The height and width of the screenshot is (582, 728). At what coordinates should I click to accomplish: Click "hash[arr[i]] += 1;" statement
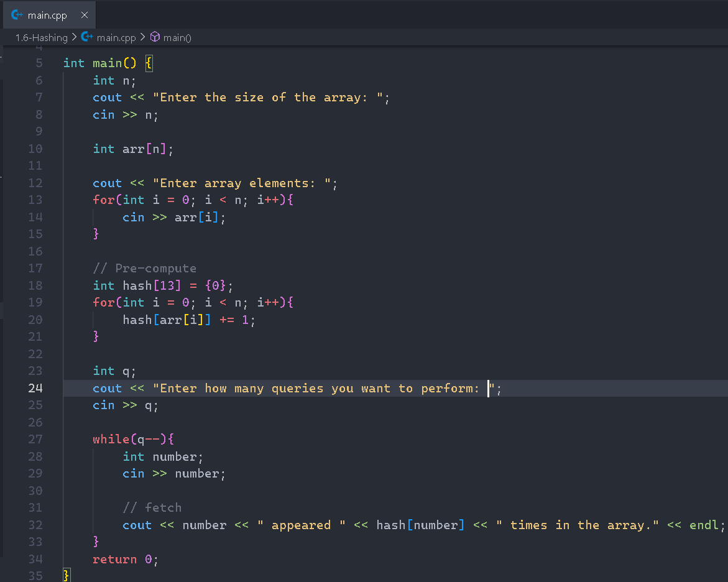click(x=189, y=320)
